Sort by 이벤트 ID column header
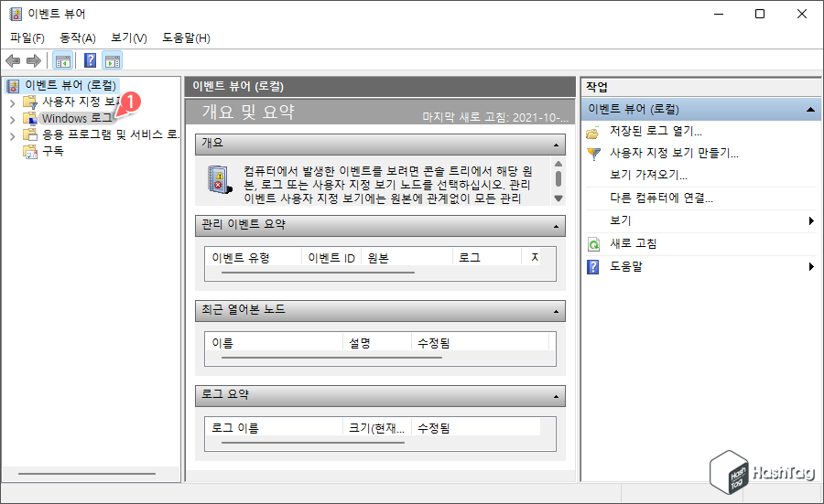This screenshot has width=824, height=504. 331,257
